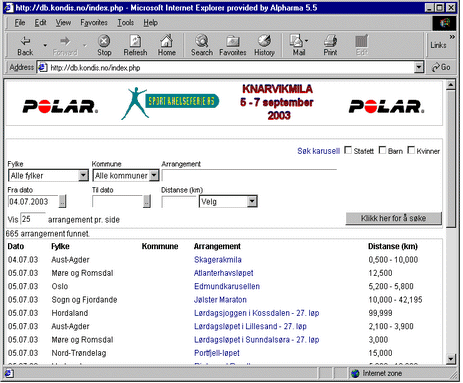The width and height of the screenshot is (463, 383).
Task: Click the scrollbar down arrow
Action: point(451,359)
